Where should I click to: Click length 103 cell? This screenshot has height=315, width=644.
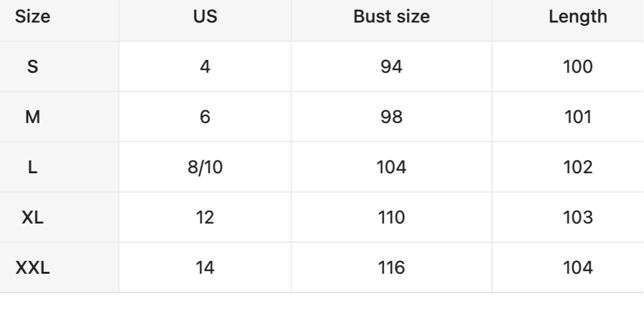(578, 218)
